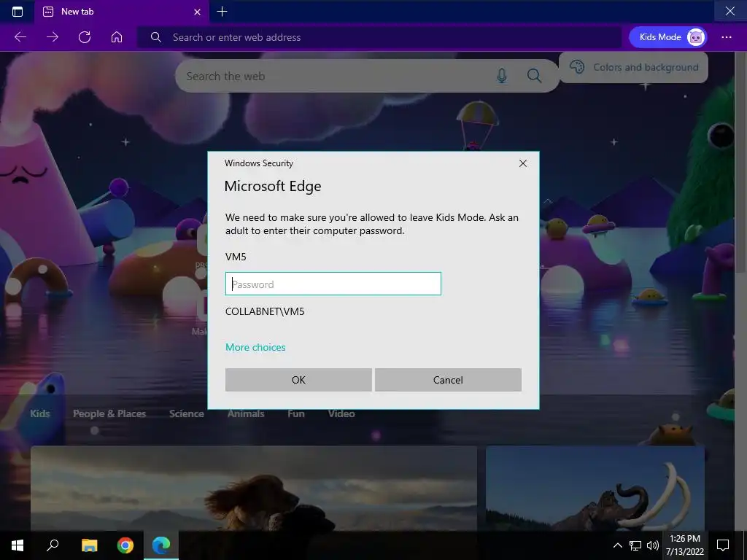This screenshot has height=560, width=747.
Task: Click the Password field
Action: pyautogui.click(x=333, y=284)
